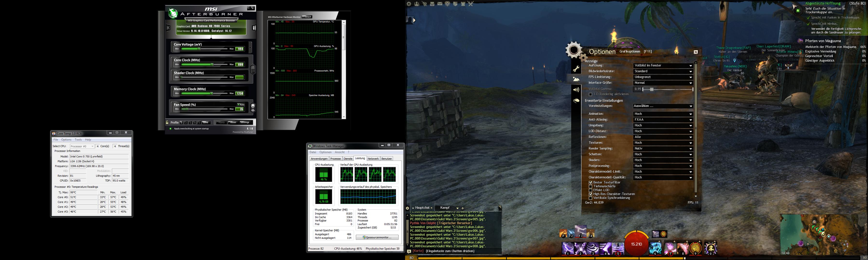Switch to fire attunement P icon
The width and height of the screenshot is (868, 260).
(x=563, y=234)
